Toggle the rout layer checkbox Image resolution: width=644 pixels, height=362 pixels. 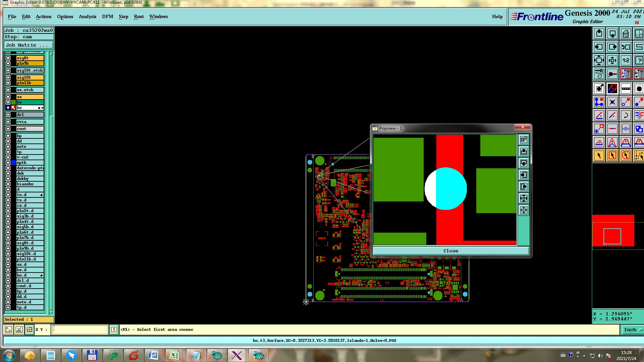click(8, 129)
